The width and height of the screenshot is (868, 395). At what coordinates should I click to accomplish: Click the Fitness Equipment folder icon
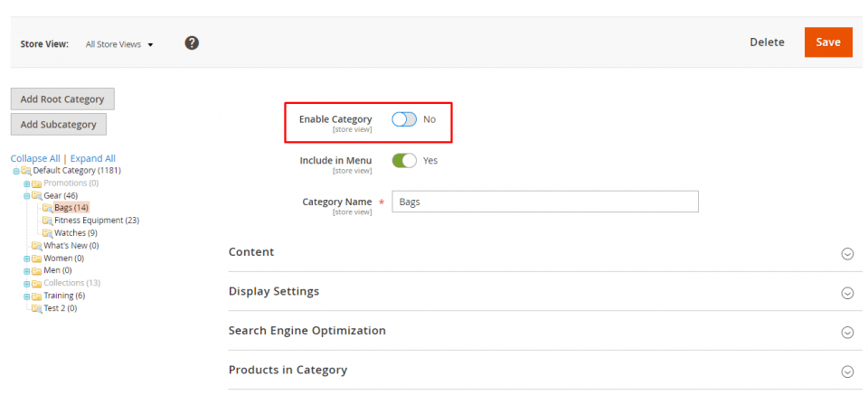(48, 221)
